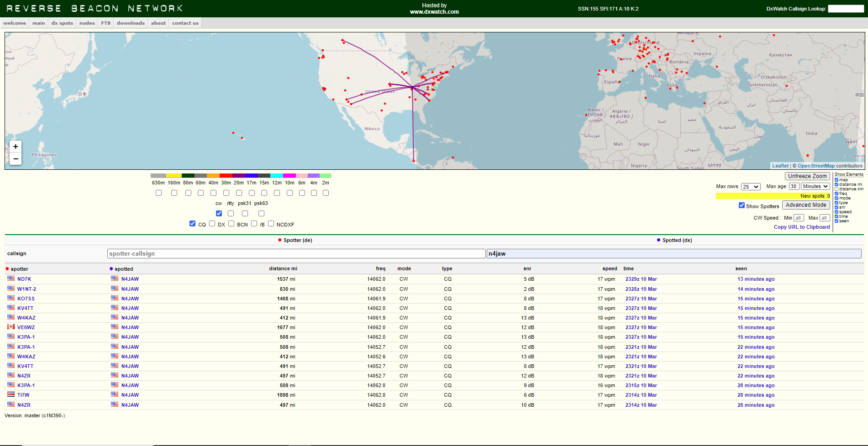
Task: Enable the NCDXF checkbox
Action: 271,224
